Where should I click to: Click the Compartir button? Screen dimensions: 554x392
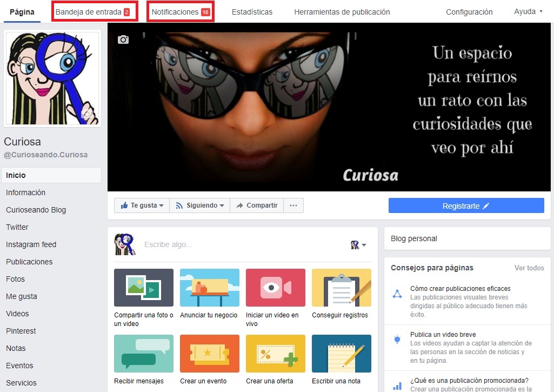pyautogui.click(x=257, y=205)
